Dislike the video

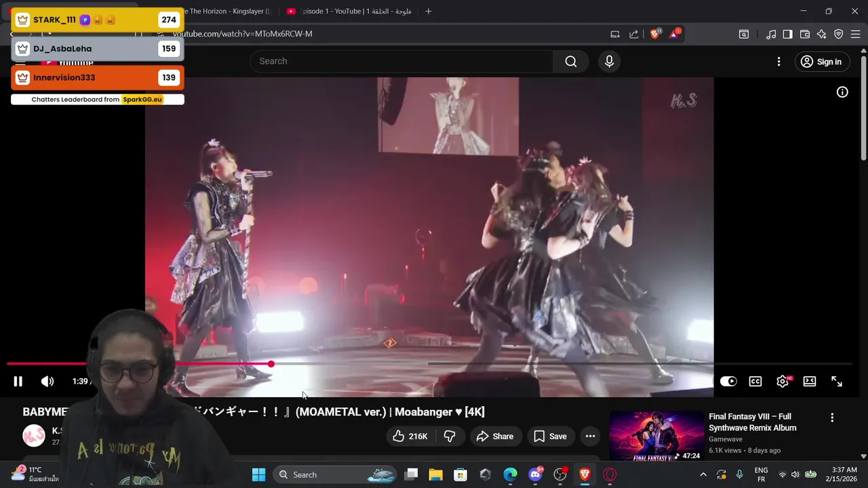pos(450,436)
